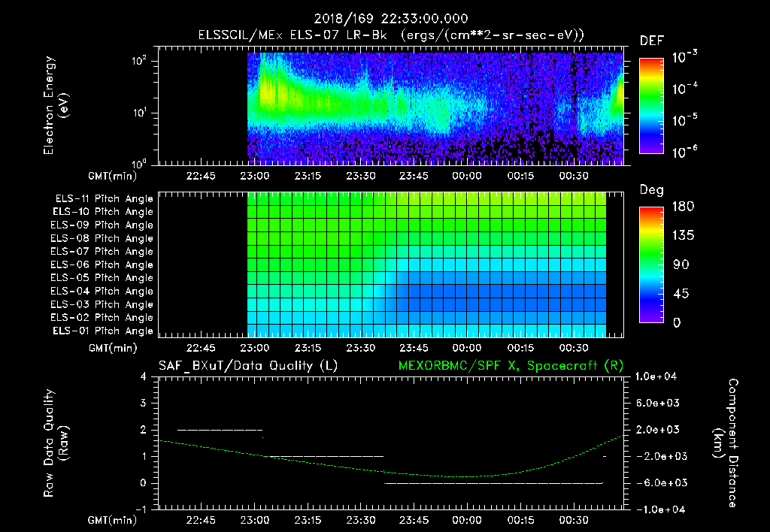770x532 pixels.
Task: Select the ELS-08 Pitch Angle row label
Action: coord(102,238)
